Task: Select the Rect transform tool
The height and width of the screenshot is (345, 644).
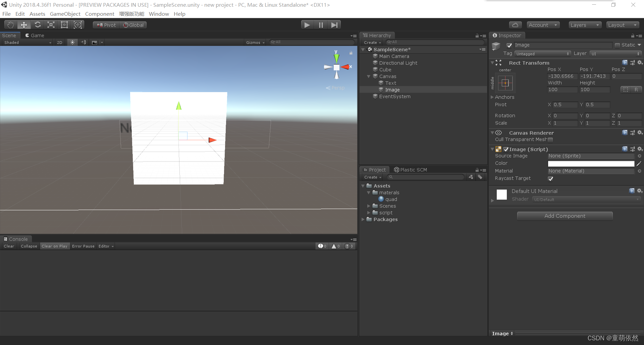Action: pyautogui.click(x=64, y=24)
